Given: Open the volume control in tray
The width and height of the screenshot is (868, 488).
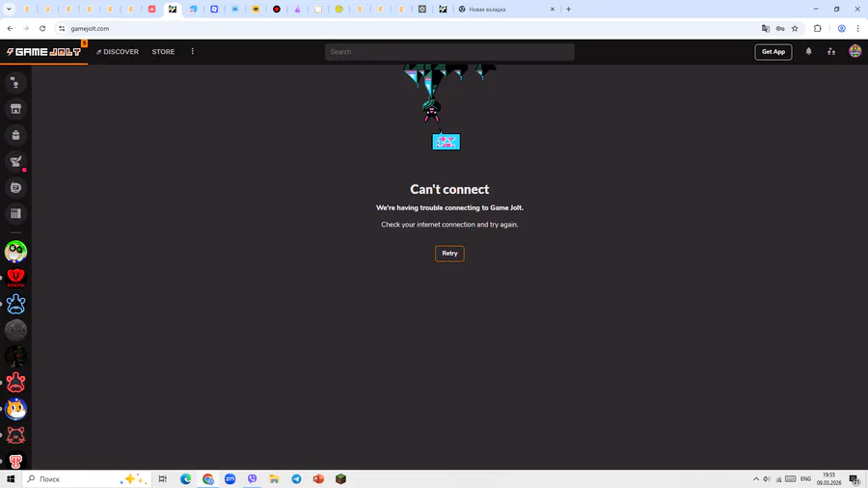Looking at the screenshot, I should tap(767, 479).
